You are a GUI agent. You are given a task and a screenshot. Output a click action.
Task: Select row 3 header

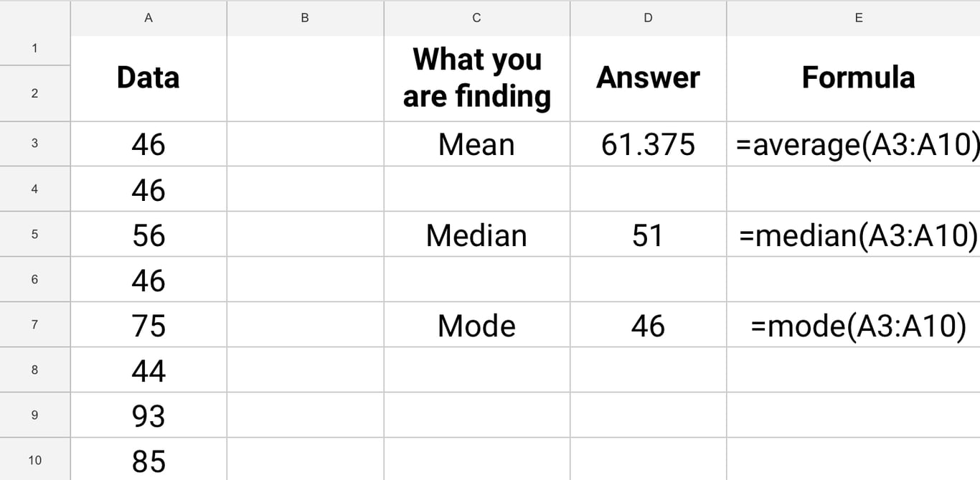click(x=35, y=143)
